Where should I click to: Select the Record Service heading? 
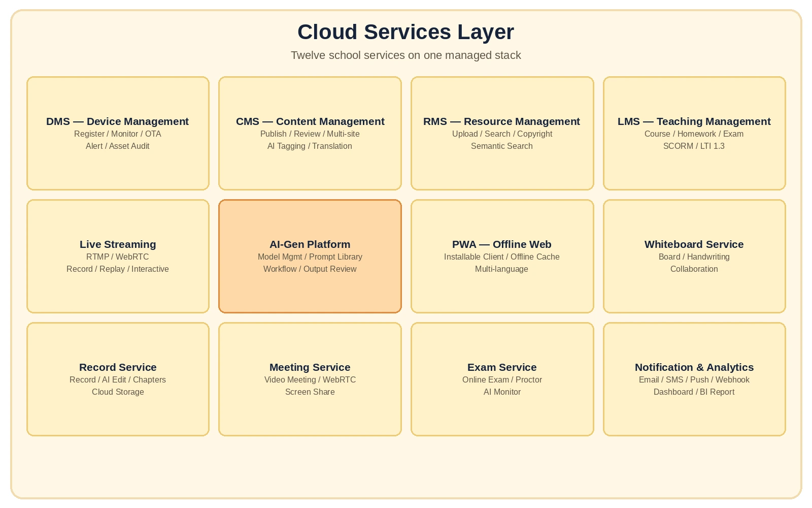click(x=118, y=367)
